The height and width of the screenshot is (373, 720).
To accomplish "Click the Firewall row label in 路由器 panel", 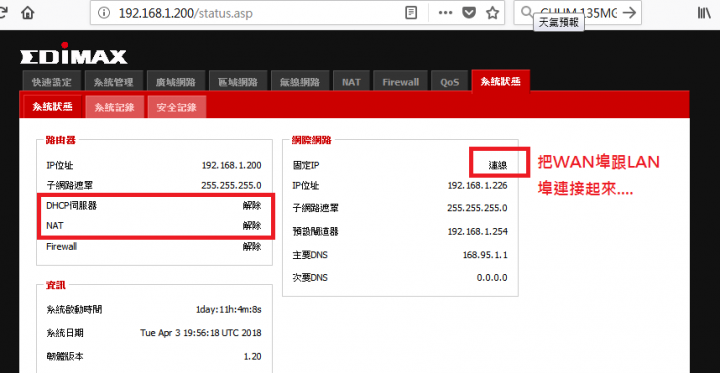I will coord(62,247).
